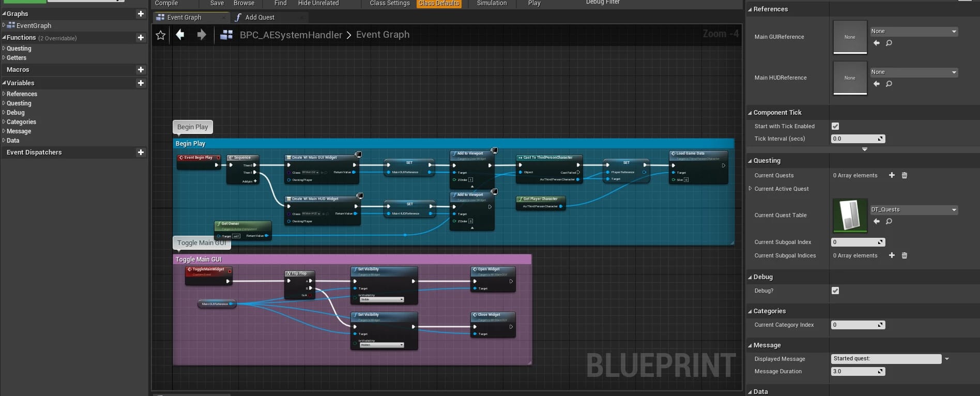Empty the Current Quests array with trash
The image size is (980, 396).
point(905,175)
